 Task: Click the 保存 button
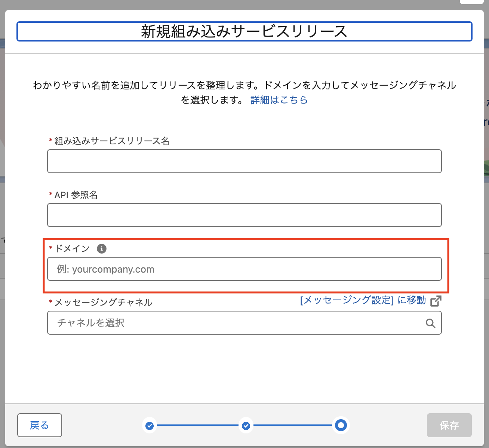pyautogui.click(x=449, y=425)
